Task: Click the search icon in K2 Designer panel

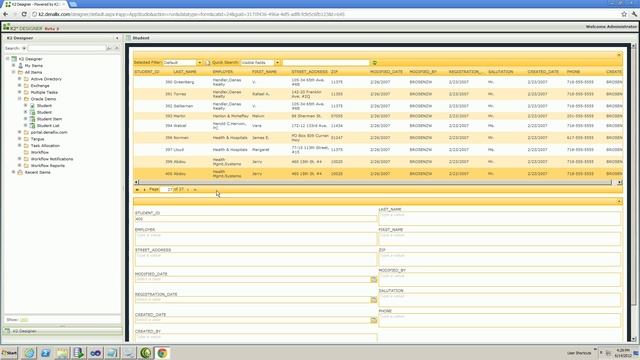Action: [x=109, y=48]
